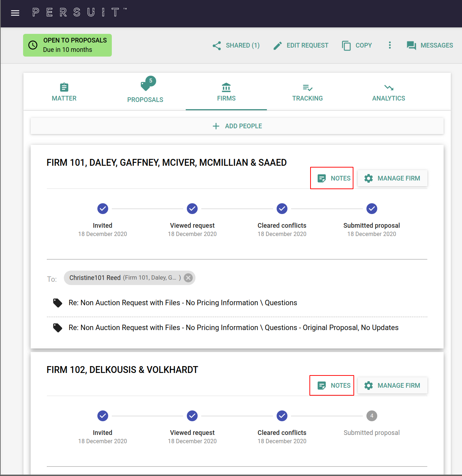This screenshot has height=476, width=462.
Task: Click the Open to Proposals status badge
Action: pos(67,45)
